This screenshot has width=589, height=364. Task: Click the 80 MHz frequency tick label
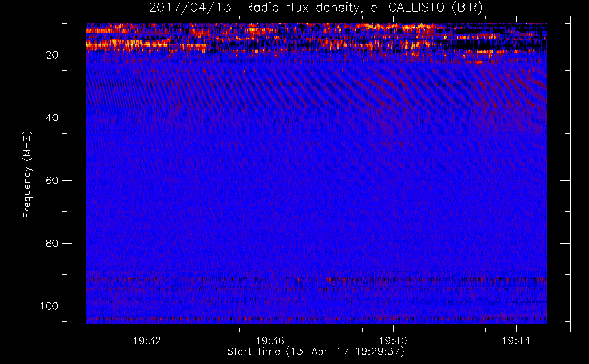pos(52,244)
